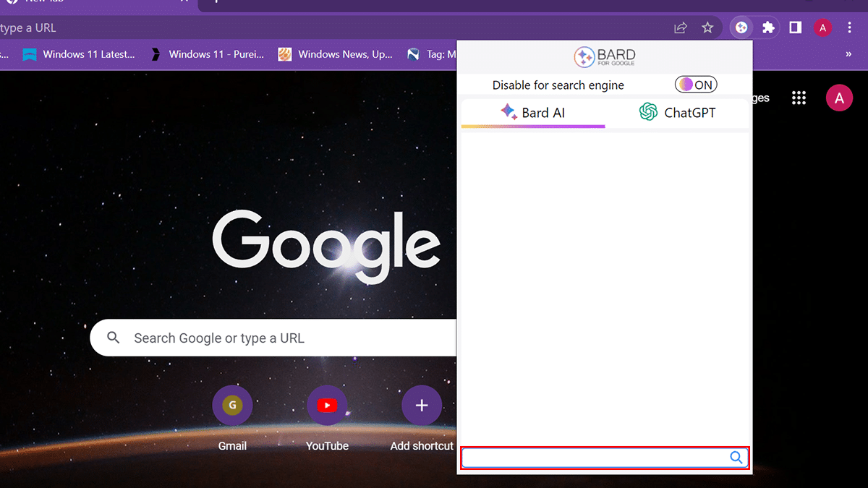This screenshot has width=868, height=488.
Task: Open the Gmail shortcut
Action: click(x=232, y=406)
